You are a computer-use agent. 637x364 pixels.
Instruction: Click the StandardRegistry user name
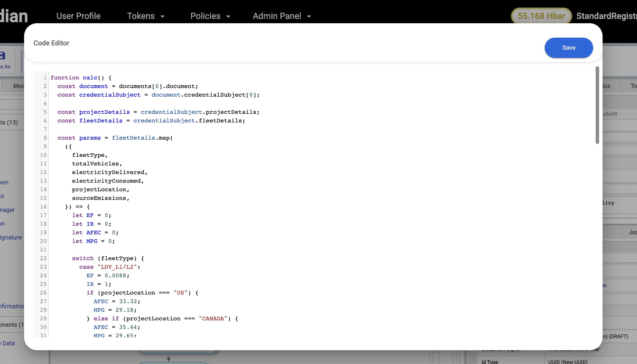(x=606, y=16)
